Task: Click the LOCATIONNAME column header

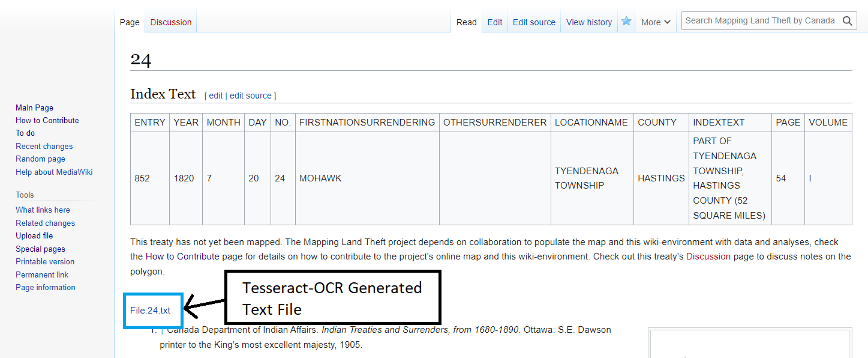Action: [x=591, y=123]
